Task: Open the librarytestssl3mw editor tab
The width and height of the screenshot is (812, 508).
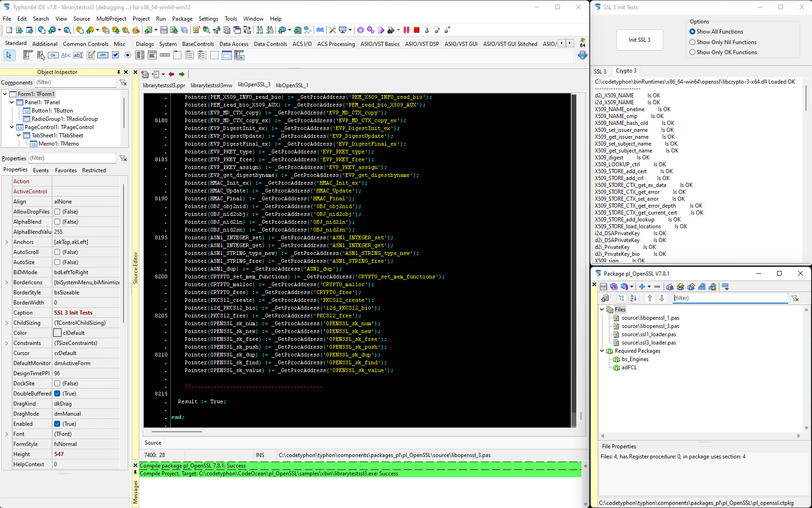Action: [x=211, y=85]
